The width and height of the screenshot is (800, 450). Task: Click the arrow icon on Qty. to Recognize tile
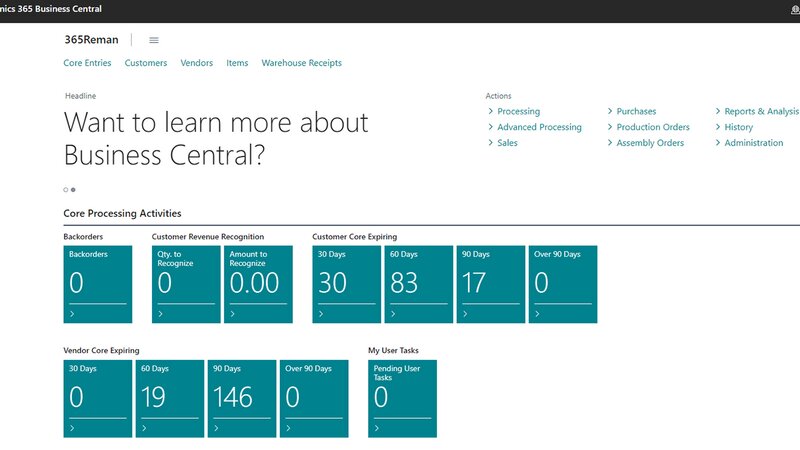coord(160,314)
